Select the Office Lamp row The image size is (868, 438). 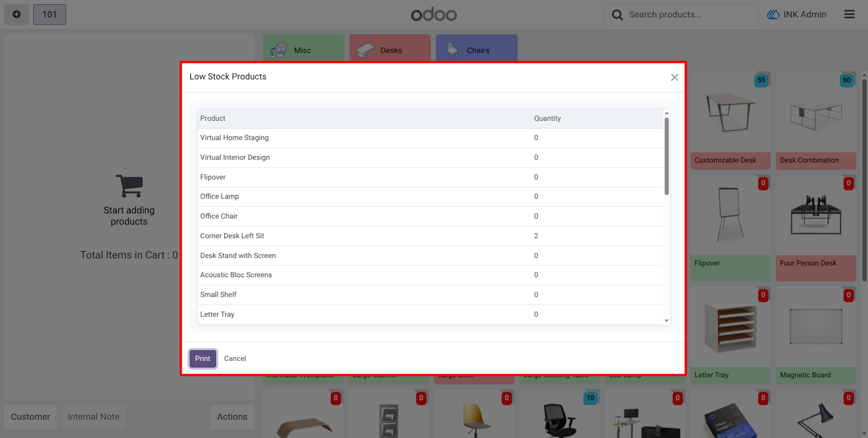tap(430, 196)
